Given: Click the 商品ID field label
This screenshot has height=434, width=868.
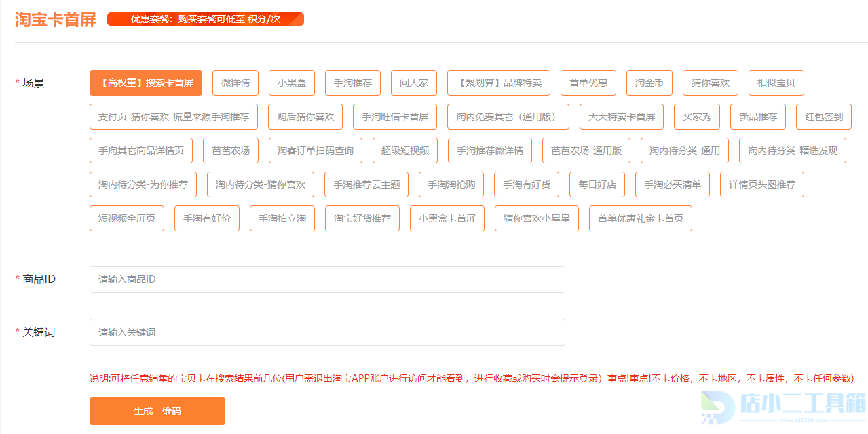Looking at the screenshot, I should (x=39, y=279).
